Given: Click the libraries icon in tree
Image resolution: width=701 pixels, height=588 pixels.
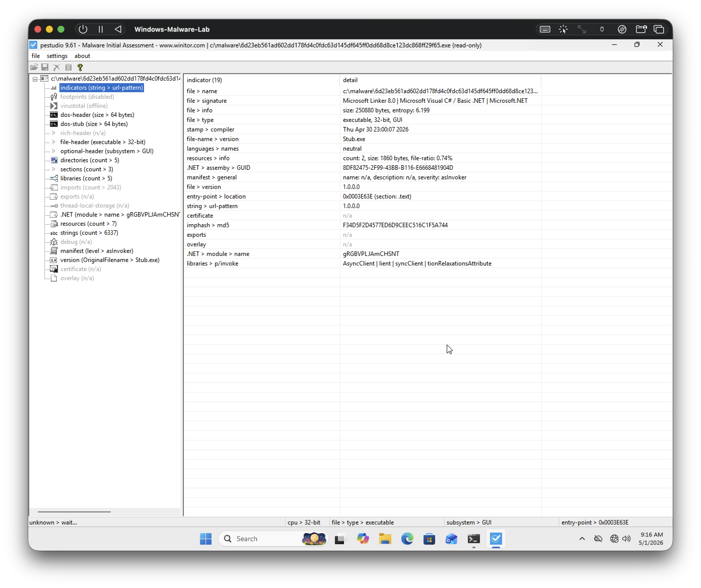Looking at the screenshot, I should tap(54, 178).
